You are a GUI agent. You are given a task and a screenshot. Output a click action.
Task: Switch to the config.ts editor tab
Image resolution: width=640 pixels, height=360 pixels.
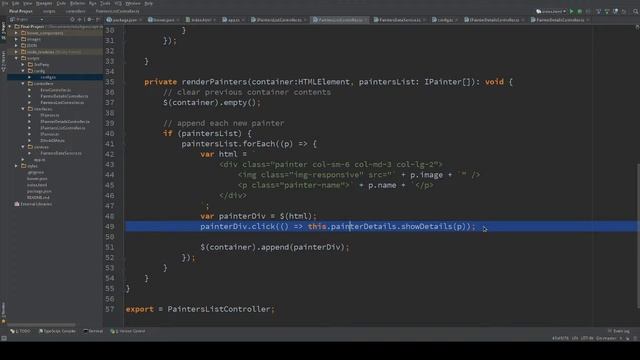[x=444, y=20]
